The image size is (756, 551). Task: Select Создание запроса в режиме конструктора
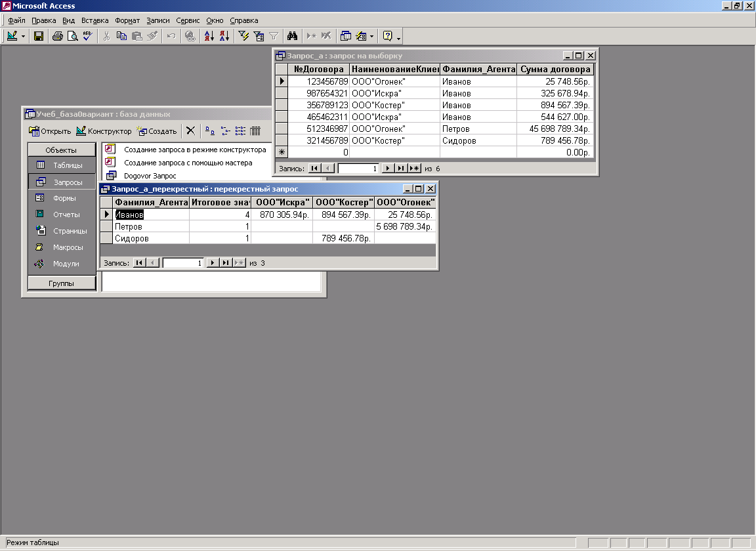(x=195, y=150)
